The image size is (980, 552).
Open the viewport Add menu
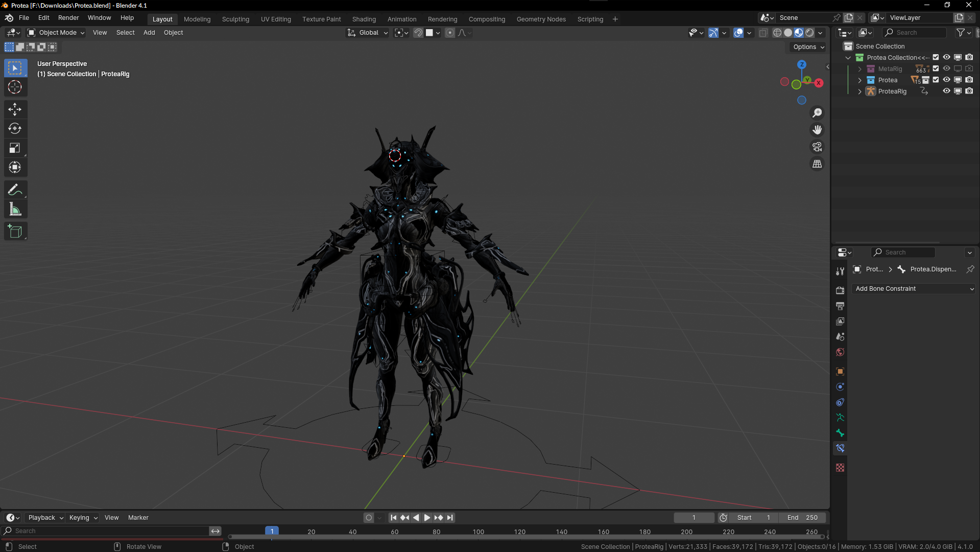pos(149,33)
